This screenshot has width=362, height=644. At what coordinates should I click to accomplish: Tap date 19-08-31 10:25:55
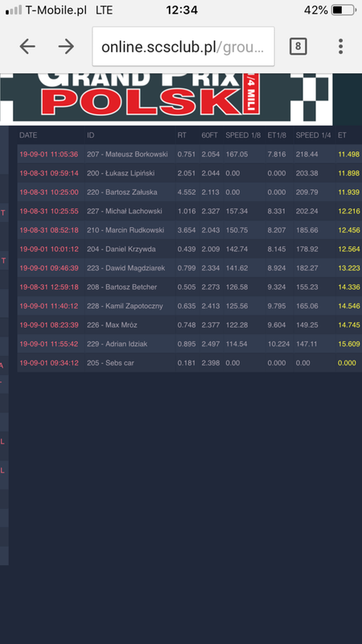point(49,211)
